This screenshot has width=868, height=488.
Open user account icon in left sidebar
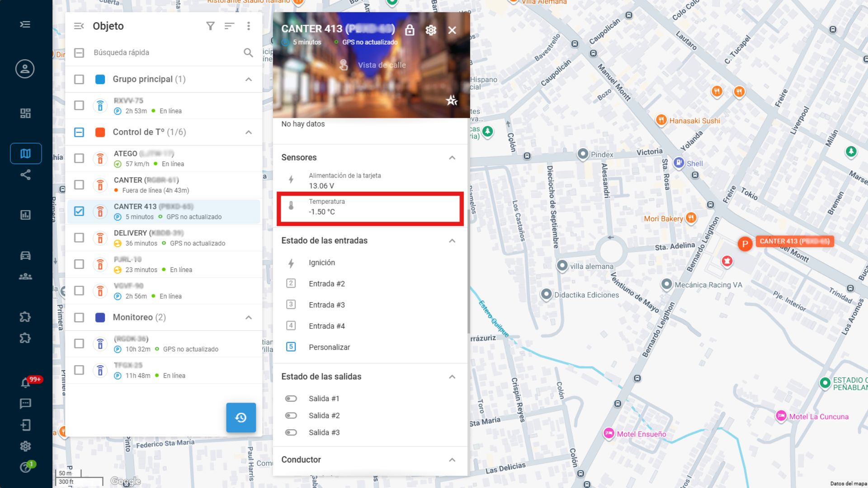click(25, 69)
